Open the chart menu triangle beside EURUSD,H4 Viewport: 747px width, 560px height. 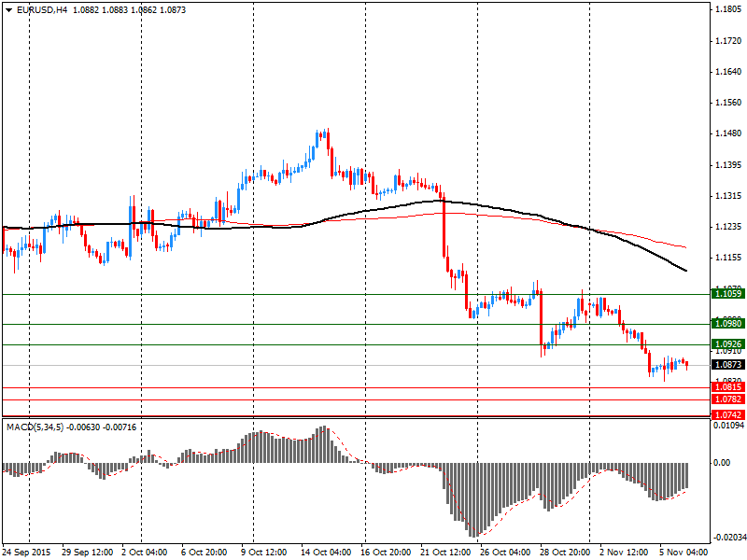tap(9, 10)
